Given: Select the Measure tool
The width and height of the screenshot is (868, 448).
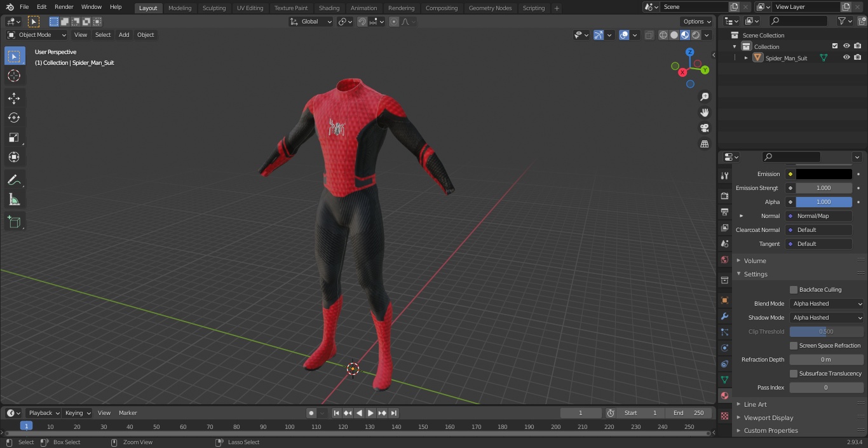Looking at the screenshot, I should (14, 200).
